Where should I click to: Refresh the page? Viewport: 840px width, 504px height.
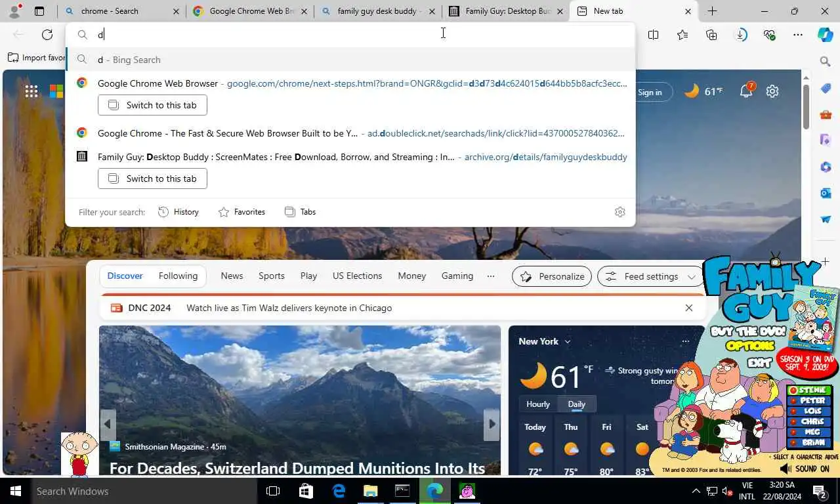(47, 35)
